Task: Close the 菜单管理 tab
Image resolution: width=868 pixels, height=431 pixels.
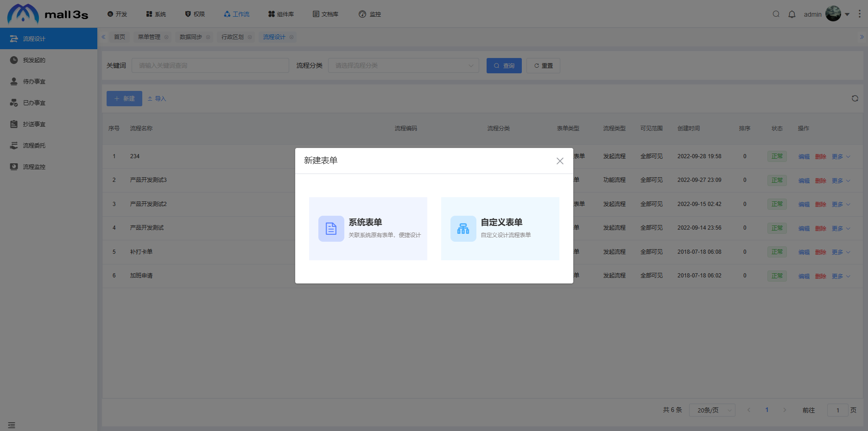Action: (x=166, y=37)
